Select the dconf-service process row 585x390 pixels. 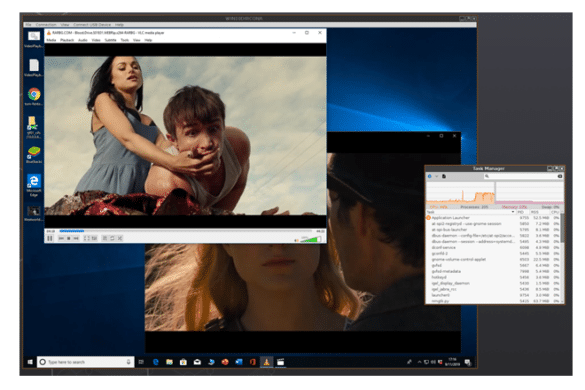[493, 247]
